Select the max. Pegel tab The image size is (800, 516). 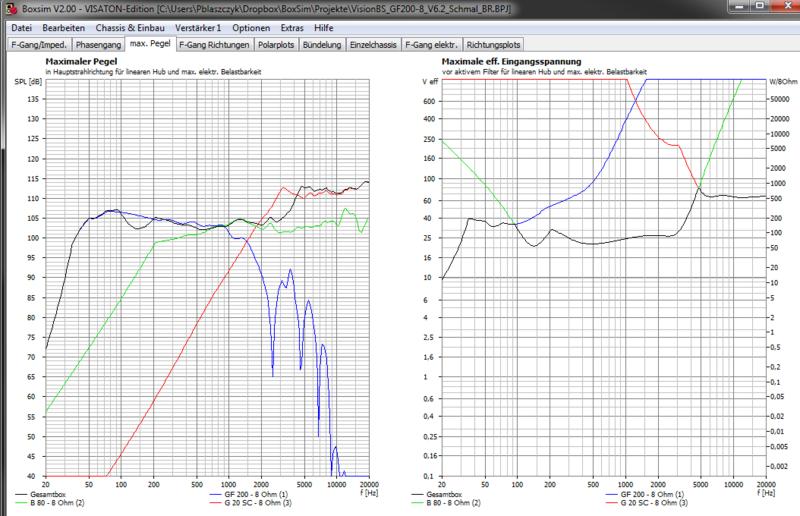click(x=151, y=45)
